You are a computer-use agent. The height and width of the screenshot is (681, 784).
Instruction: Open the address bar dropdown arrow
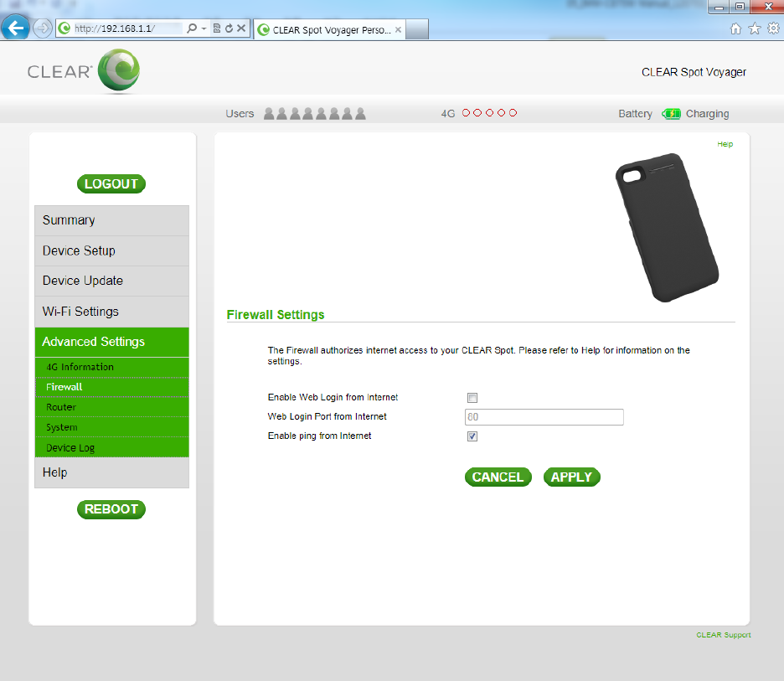(204, 28)
